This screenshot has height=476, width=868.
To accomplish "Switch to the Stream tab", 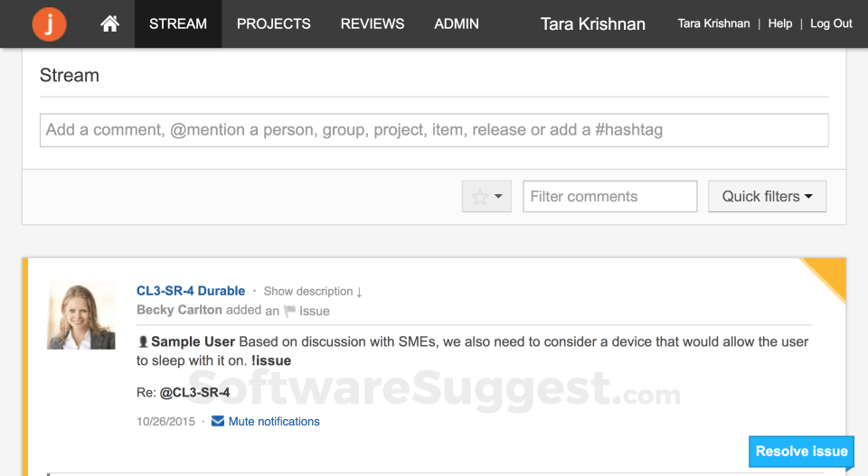I will [x=178, y=24].
